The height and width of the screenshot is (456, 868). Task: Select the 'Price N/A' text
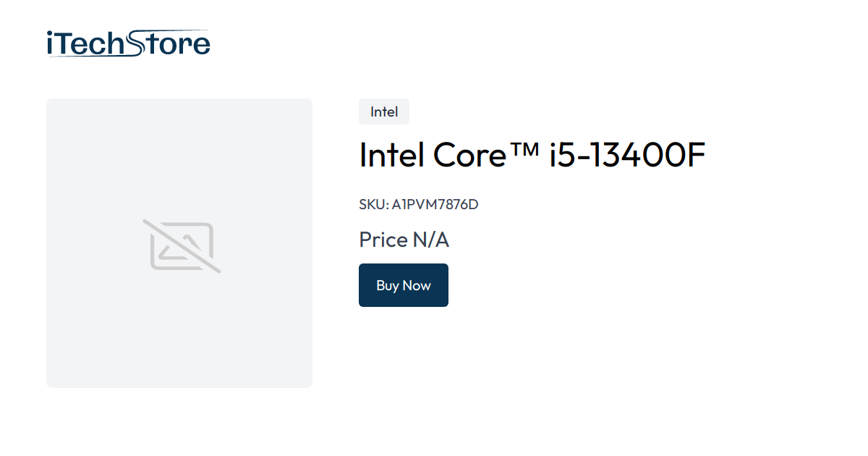click(404, 240)
